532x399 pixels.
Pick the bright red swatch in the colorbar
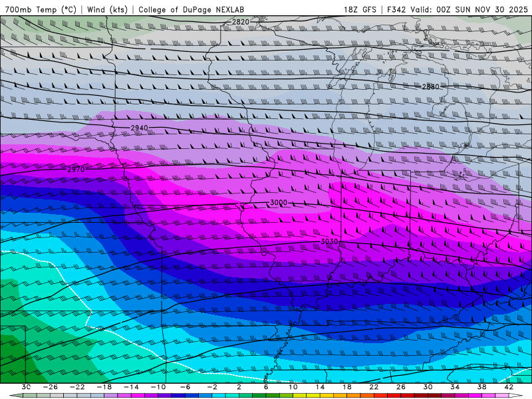(380, 395)
